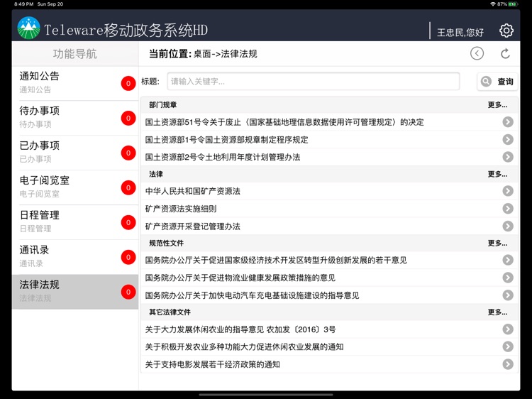Open 通讯录 from the sidebar
The width and height of the screenshot is (532, 399).
75,257
